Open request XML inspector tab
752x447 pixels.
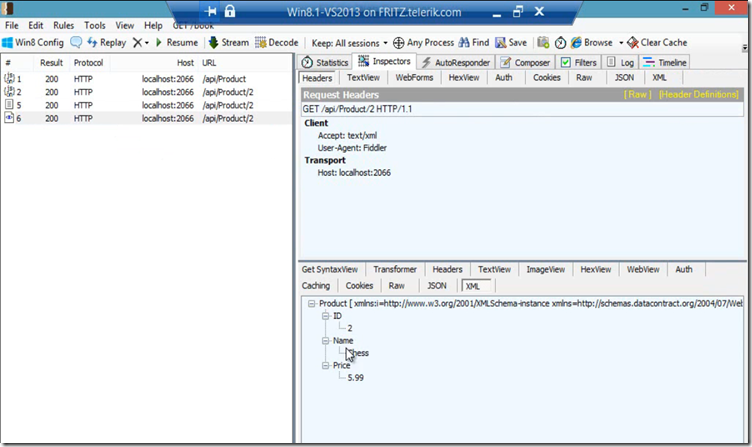click(659, 78)
